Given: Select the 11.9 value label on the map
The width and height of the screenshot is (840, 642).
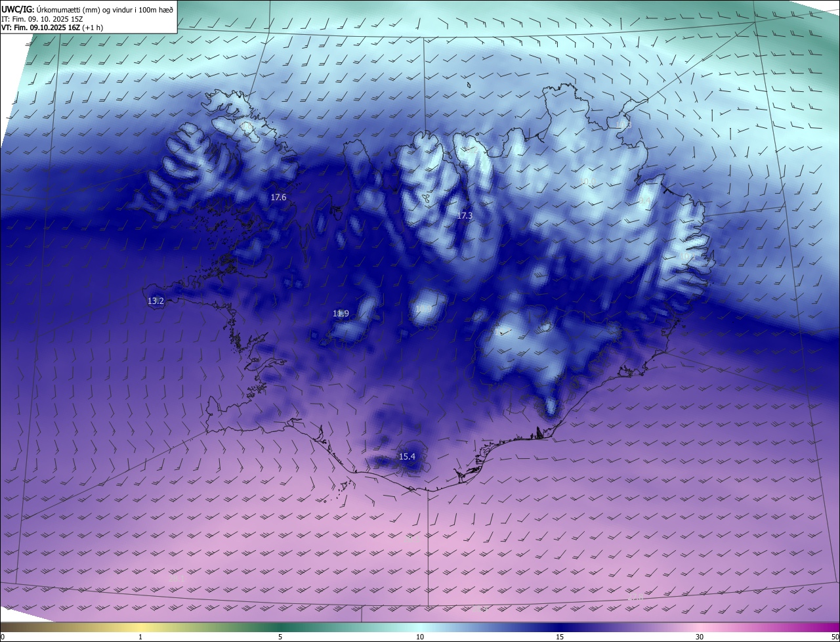Looking at the screenshot, I should 341,314.
